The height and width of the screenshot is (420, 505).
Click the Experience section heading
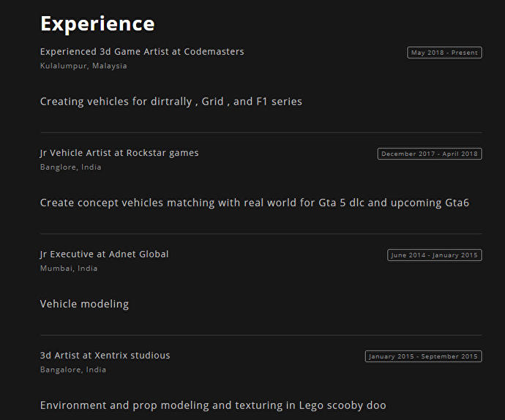[x=97, y=23]
